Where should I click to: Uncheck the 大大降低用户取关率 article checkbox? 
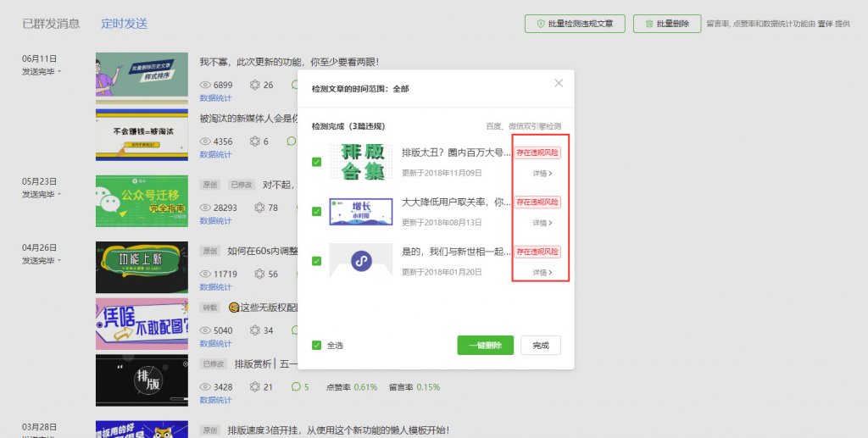[x=317, y=211]
